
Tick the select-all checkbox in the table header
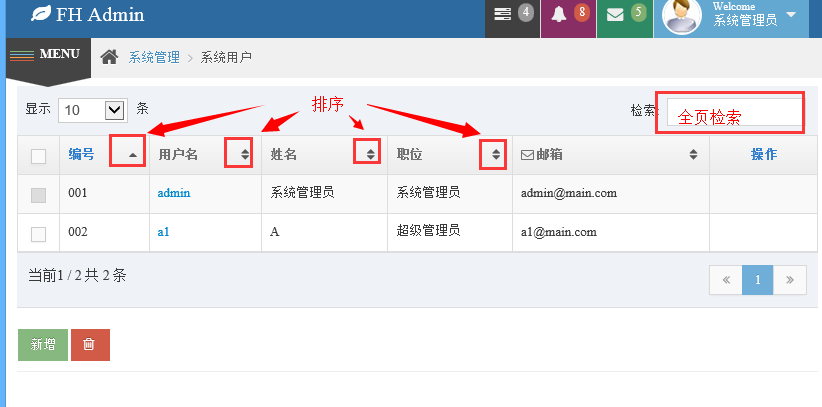[38, 156]
